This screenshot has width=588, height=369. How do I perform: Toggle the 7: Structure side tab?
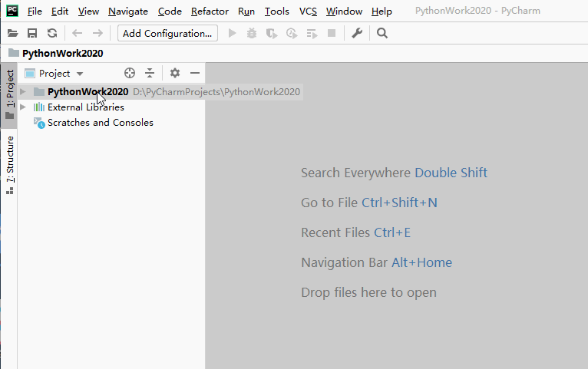[9, 165]
